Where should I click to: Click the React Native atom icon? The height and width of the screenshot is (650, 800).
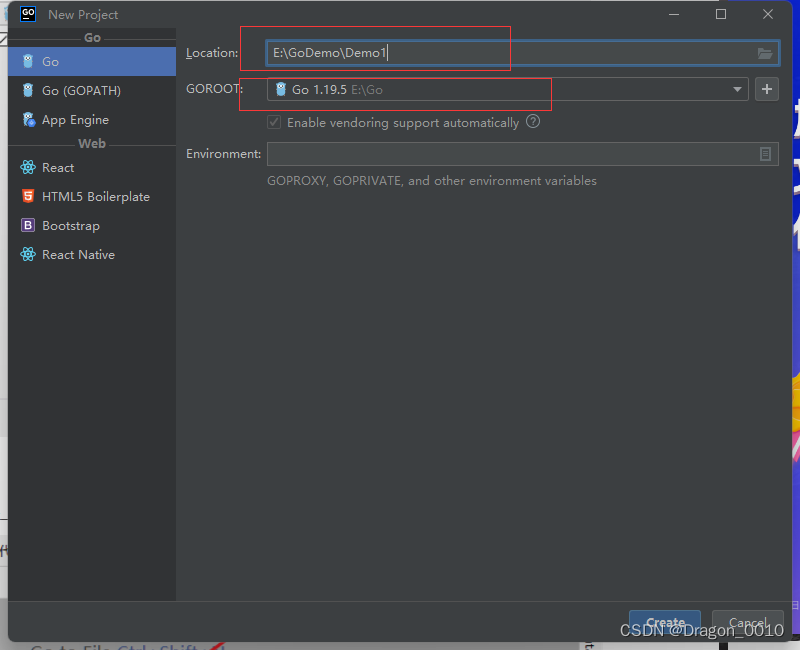(28, 255)
